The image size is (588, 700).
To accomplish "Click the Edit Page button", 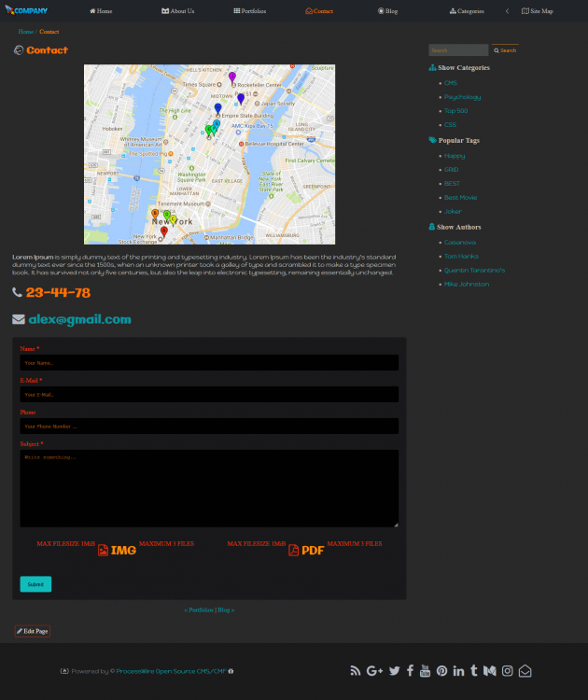I will [33, 631].
